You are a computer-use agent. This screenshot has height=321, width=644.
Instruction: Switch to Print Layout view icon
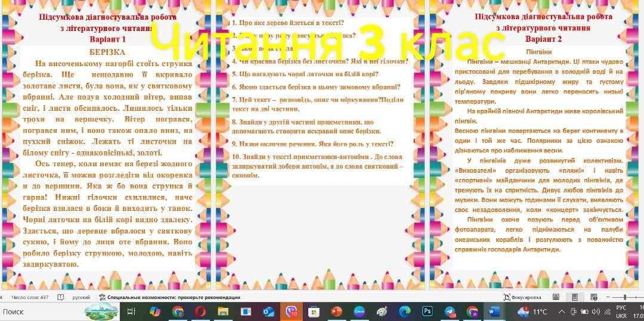tap(575, 297)
